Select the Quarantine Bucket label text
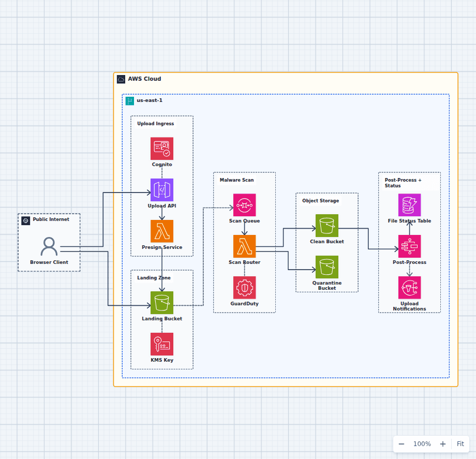Viewport: 476px width, 459px height. coord(327,285)
